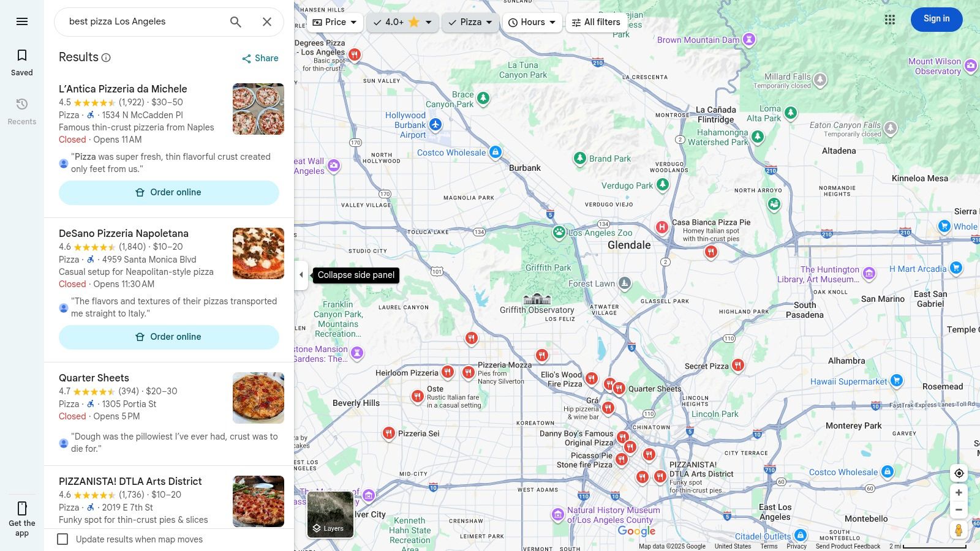Open Recents history icon
Screen dimensions: 980x551
click(x=22, y=104)
